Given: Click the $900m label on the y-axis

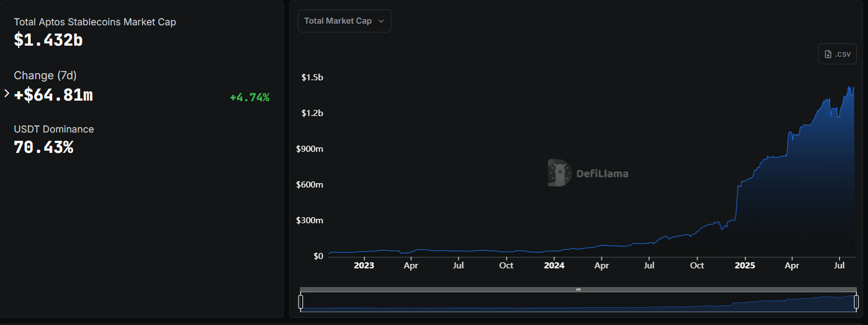Looking at the screenshot, I should [x=309, y=149].
